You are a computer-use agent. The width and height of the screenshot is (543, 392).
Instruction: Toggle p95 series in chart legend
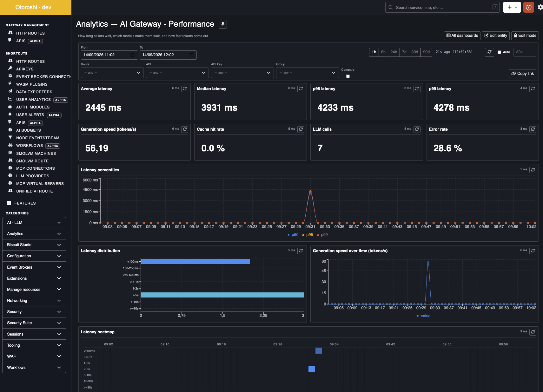tap(307, 235)
